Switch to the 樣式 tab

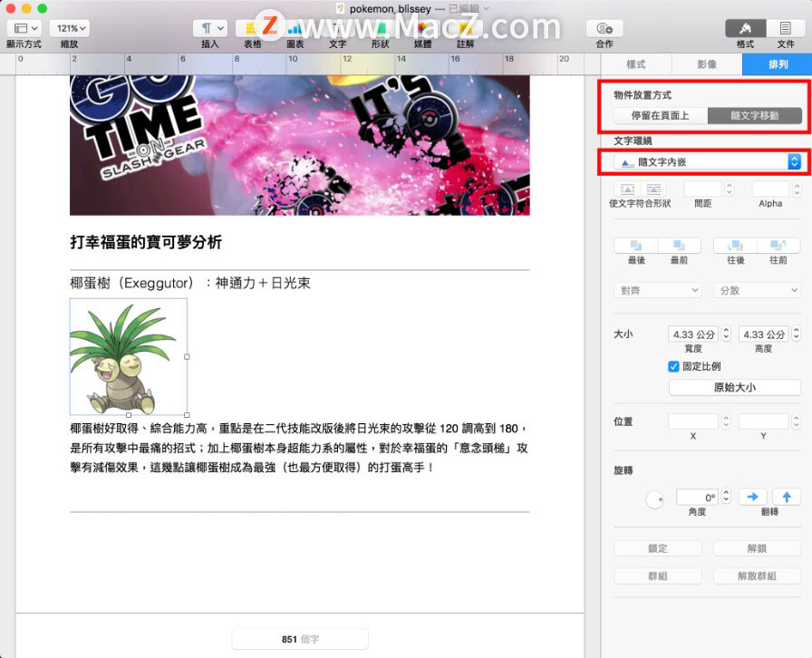(636, 64)
